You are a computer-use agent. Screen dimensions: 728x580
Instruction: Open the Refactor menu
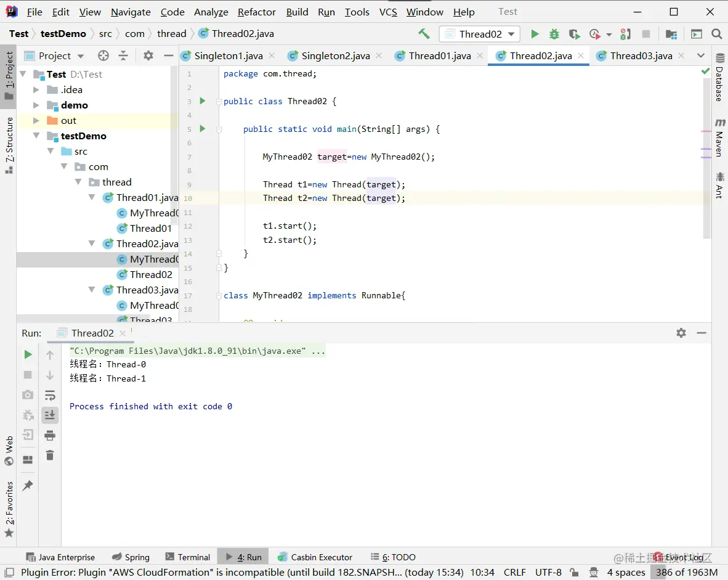pos(256,12)
